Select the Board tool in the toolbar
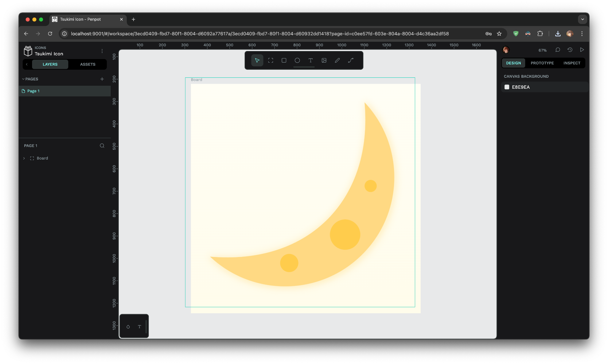This screenshot has width=608, height=364. coord(270,60)
